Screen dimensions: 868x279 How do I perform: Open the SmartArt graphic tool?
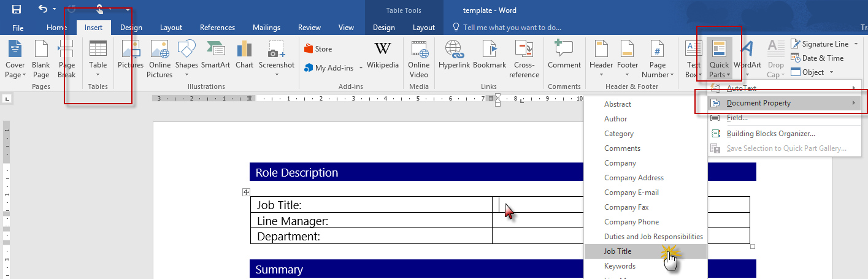tap(215, 55)
